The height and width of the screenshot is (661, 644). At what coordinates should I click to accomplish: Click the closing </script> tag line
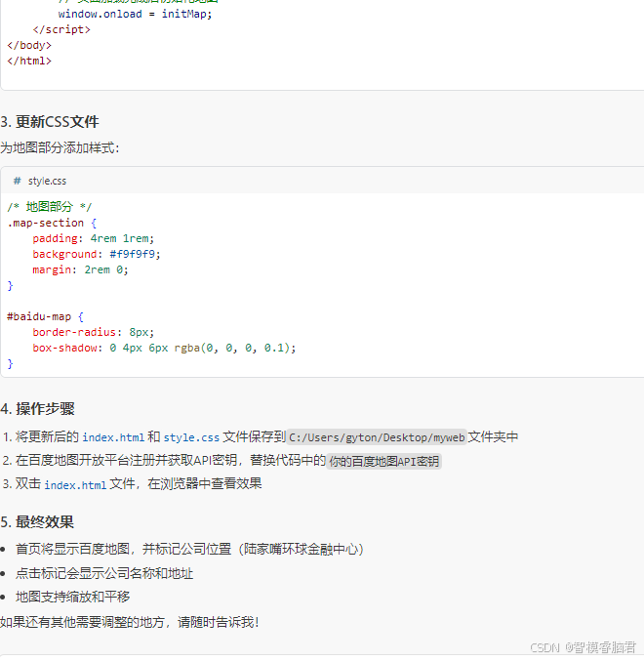[61, 29]
